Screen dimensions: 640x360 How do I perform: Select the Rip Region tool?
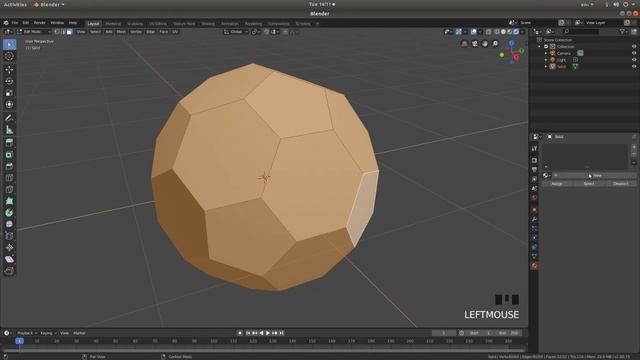pyautogui.click(x=9, y=271)
